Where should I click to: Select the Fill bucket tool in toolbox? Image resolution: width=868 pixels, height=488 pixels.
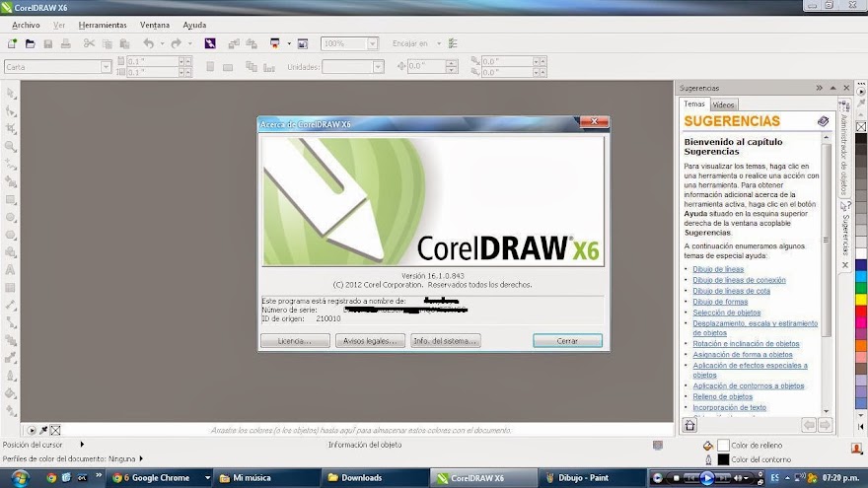pyautogui.click(x=11, y=393)
